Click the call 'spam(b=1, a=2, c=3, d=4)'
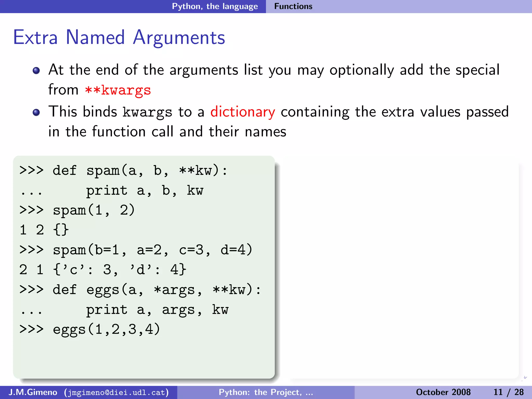 (152, 250)
